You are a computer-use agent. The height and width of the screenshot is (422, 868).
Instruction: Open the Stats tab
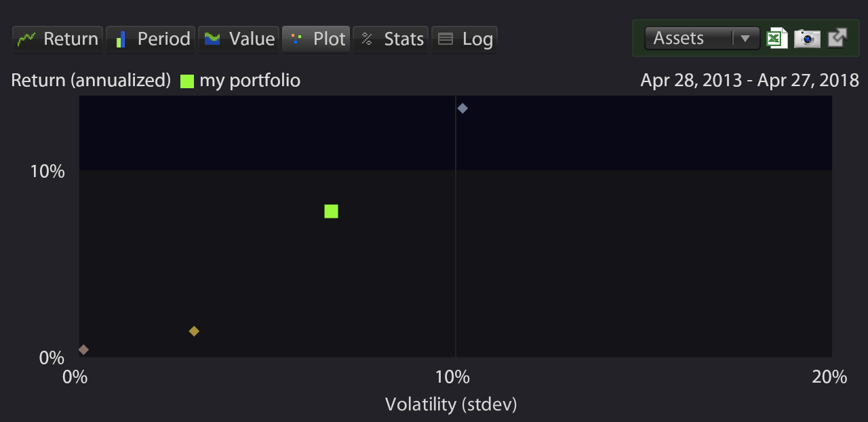391,39
